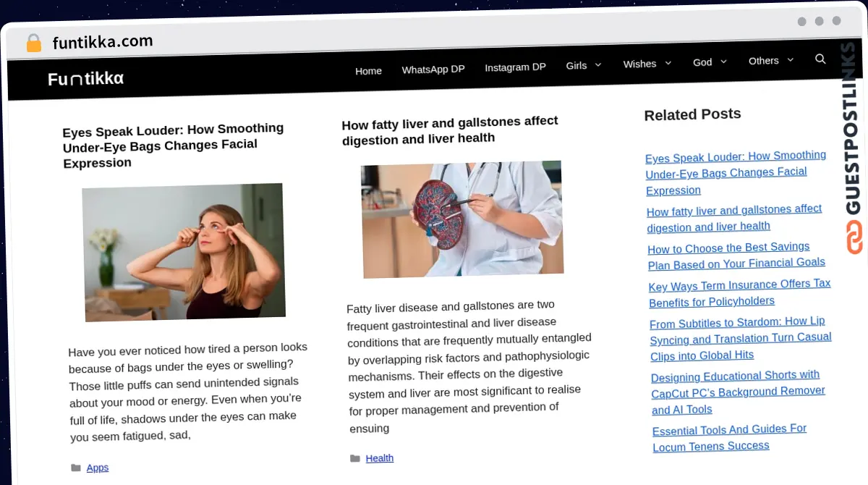Click the orange link icon below GUESTPOSTLINKS
Screen dimensions: 868x485
(854, 238)
